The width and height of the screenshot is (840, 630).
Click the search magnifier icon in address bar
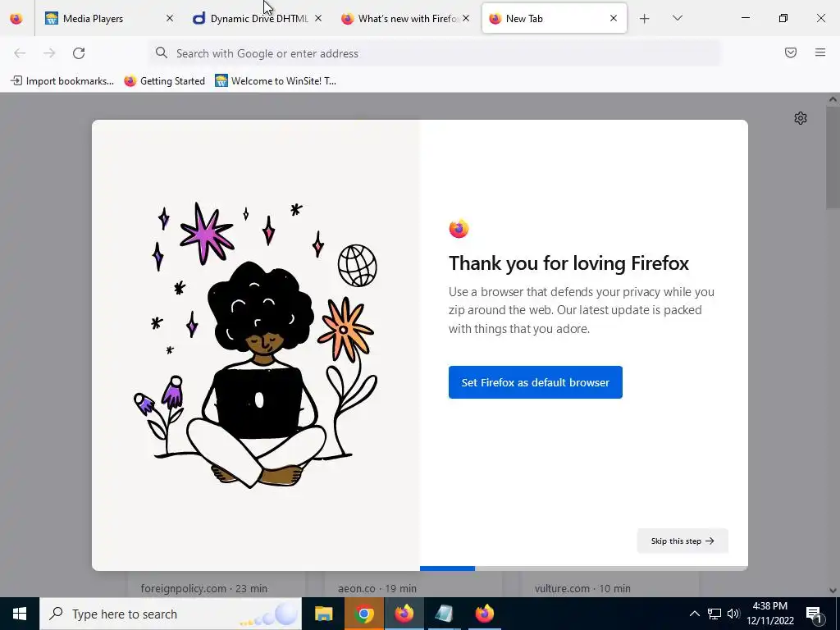162,52
